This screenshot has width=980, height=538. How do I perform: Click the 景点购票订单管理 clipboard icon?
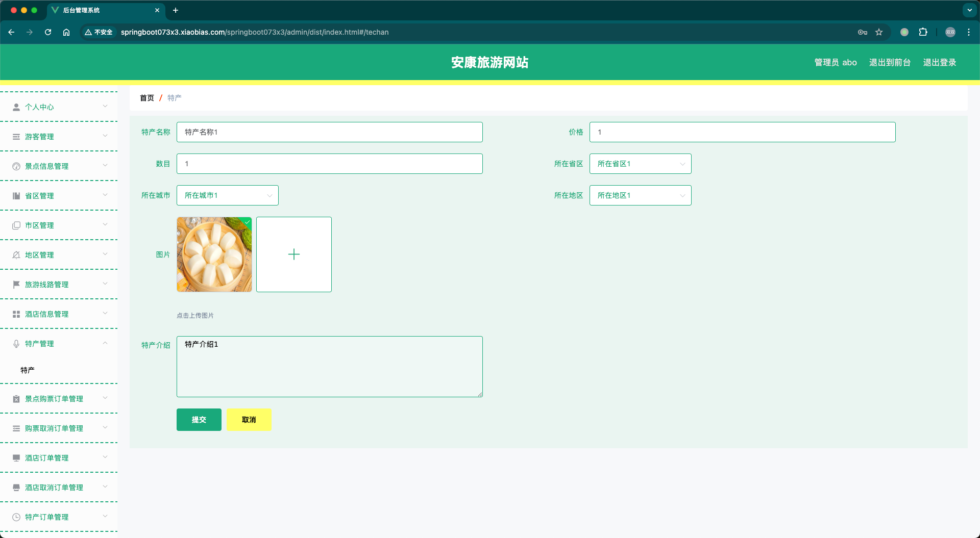click(x=16, y=399)
